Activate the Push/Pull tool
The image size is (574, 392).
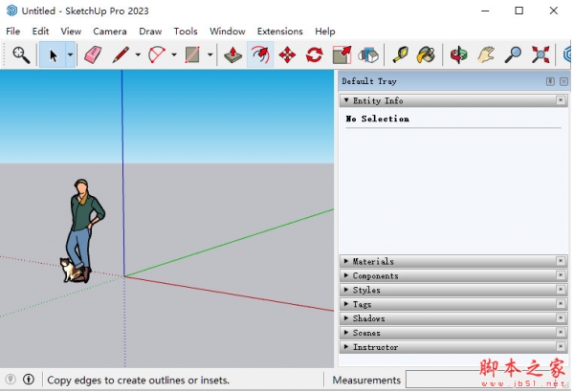click(x=232, y=54)
